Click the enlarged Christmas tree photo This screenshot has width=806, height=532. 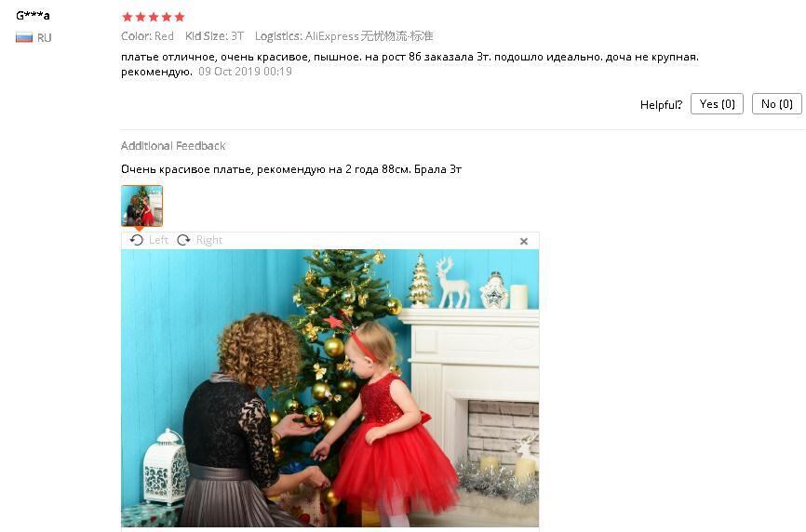(x=330, y=388)
